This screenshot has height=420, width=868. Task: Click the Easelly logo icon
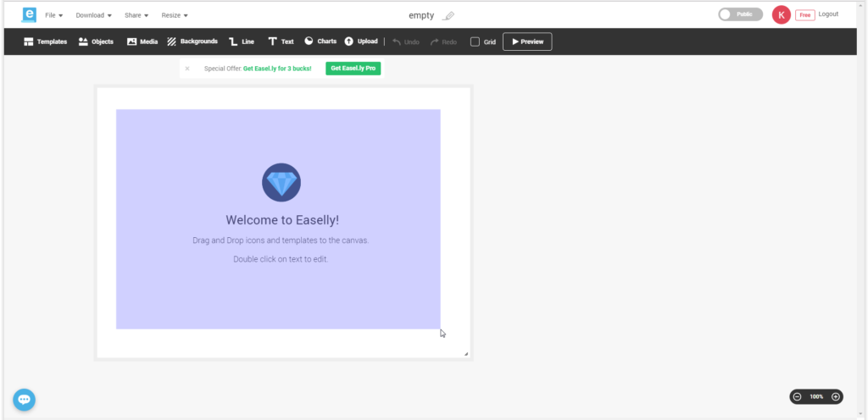coord(29,15)
